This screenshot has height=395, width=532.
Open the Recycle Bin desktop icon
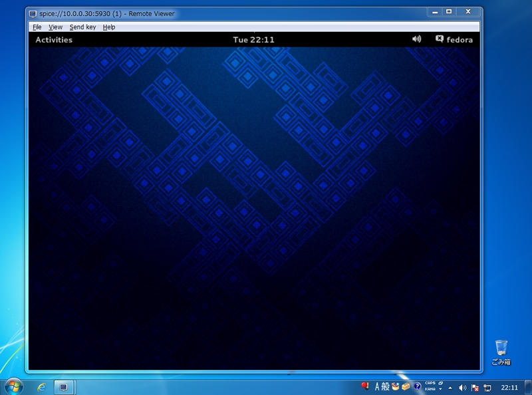point(501,352)
